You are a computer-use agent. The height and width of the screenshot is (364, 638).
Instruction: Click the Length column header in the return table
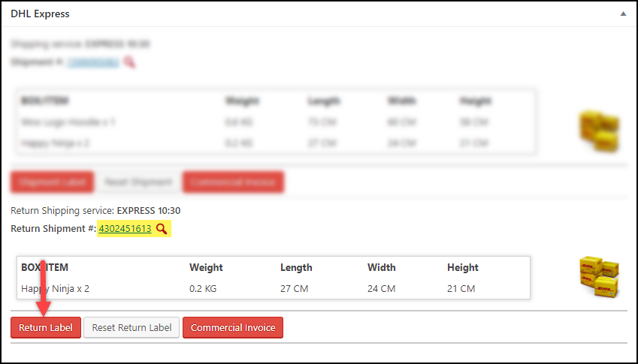296,267
